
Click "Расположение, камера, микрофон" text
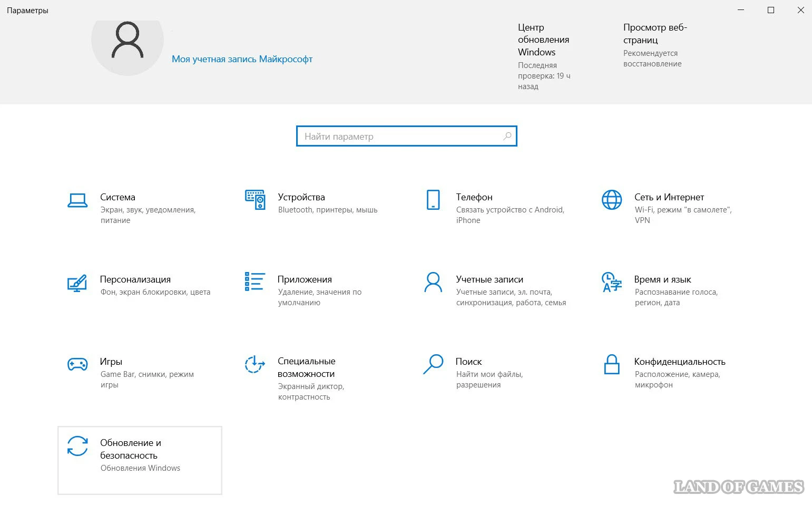677,380
